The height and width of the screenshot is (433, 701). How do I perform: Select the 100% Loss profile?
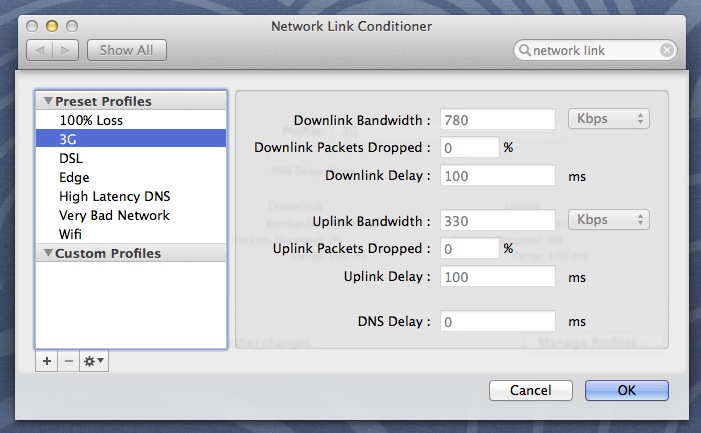click(x=91, y=120)
